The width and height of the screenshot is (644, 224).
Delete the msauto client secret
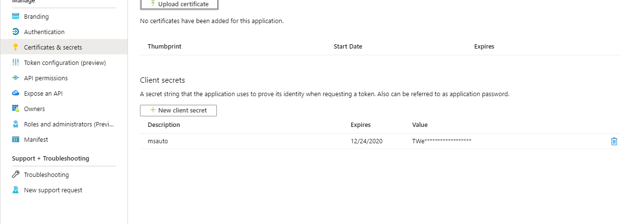614,141
